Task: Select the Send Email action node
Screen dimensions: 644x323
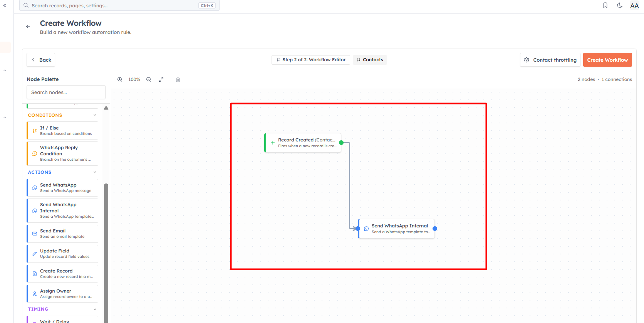Action: [62, 234]
